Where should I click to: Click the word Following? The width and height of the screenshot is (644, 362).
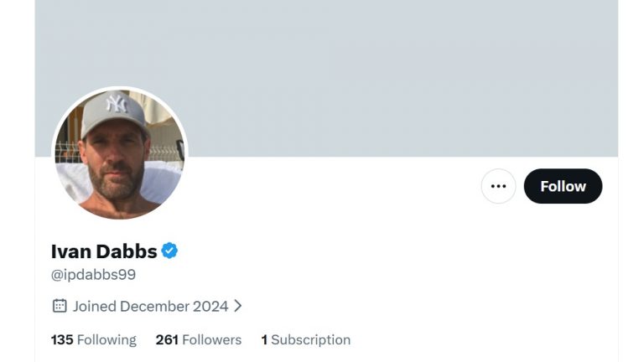pyautogui.click(x=106, y=339)
